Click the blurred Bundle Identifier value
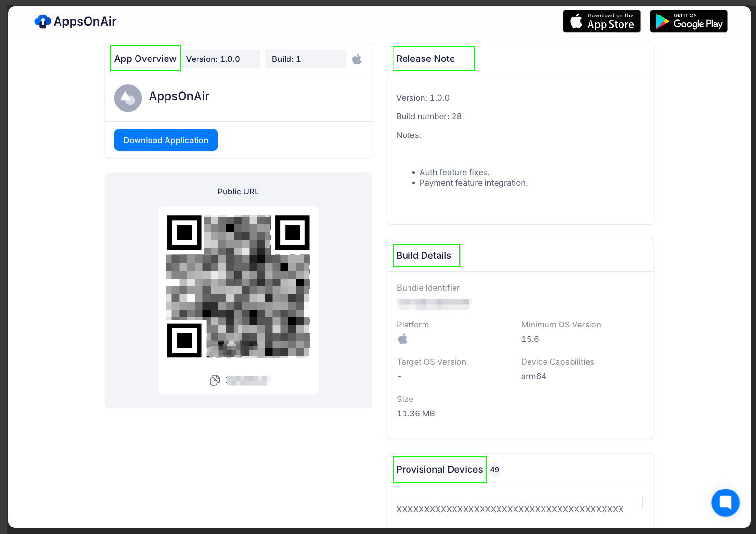Viewport: 756px width, 534px height. click(434, 304)
